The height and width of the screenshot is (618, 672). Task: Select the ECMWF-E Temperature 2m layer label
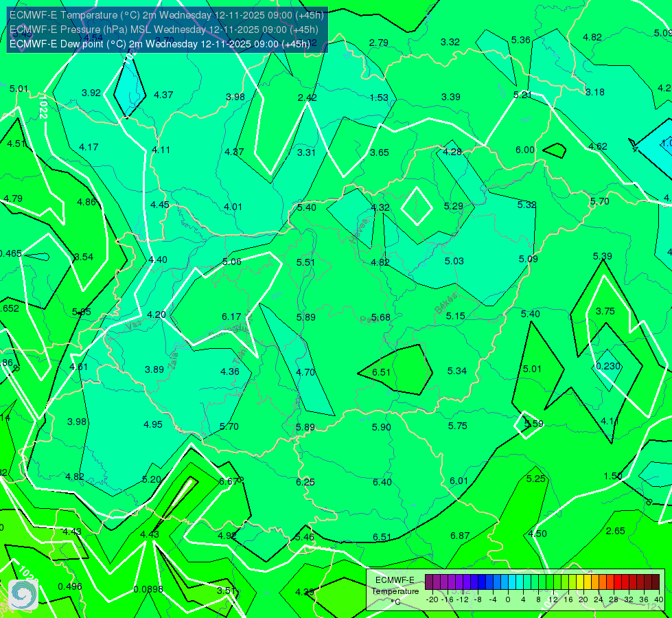pos(166,15)
